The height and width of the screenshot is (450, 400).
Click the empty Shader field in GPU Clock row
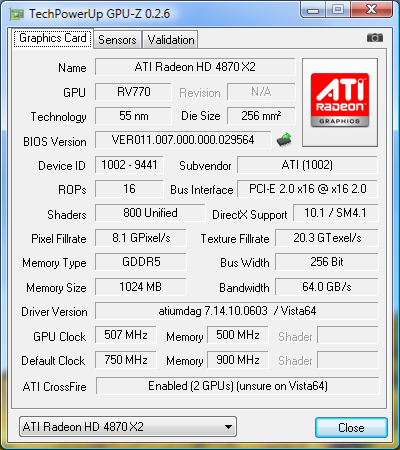(348, 335)
